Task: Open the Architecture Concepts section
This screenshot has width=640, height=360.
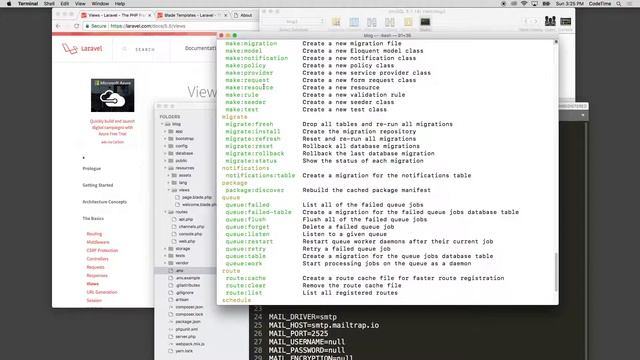Action: [104, 202]
